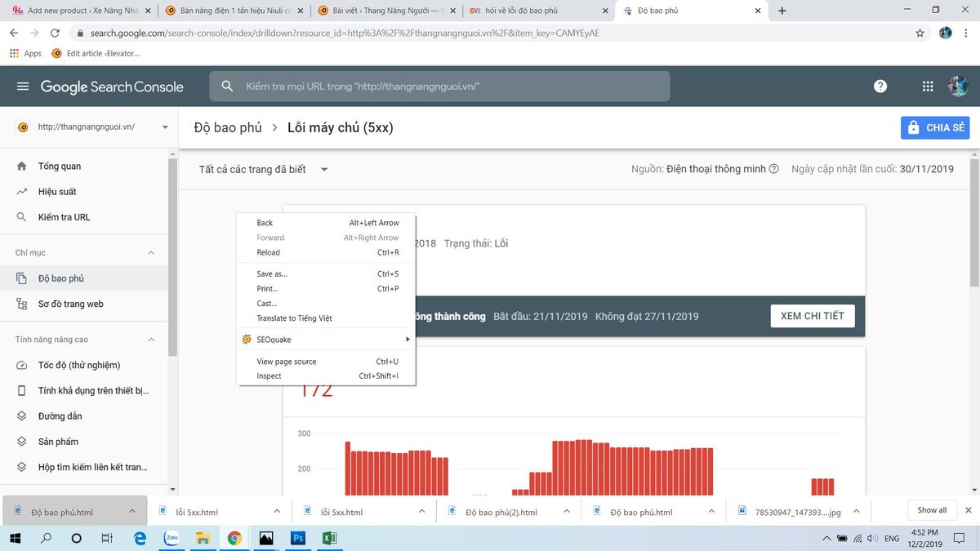
Task: Click the sidebar vertical scrollbar
Action: click(x=172, y=257)
